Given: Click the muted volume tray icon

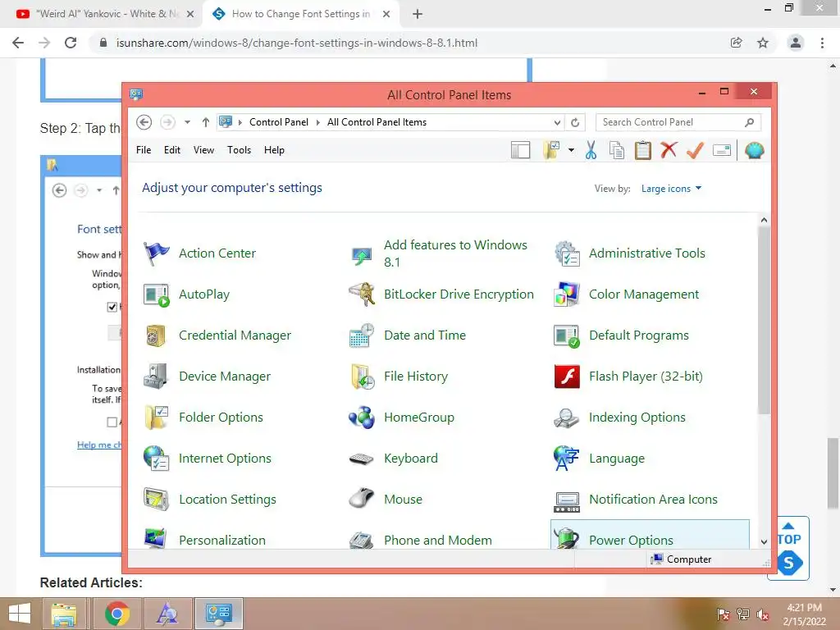Looking at the screenshot, I should click(762, 615).
